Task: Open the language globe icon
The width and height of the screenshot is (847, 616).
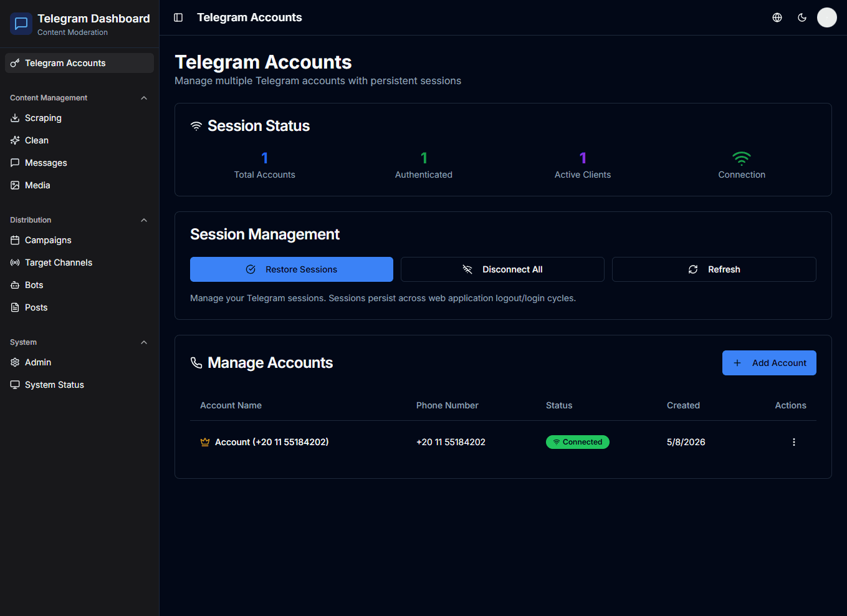Action: pyautogui.click(x=777, y=17)
